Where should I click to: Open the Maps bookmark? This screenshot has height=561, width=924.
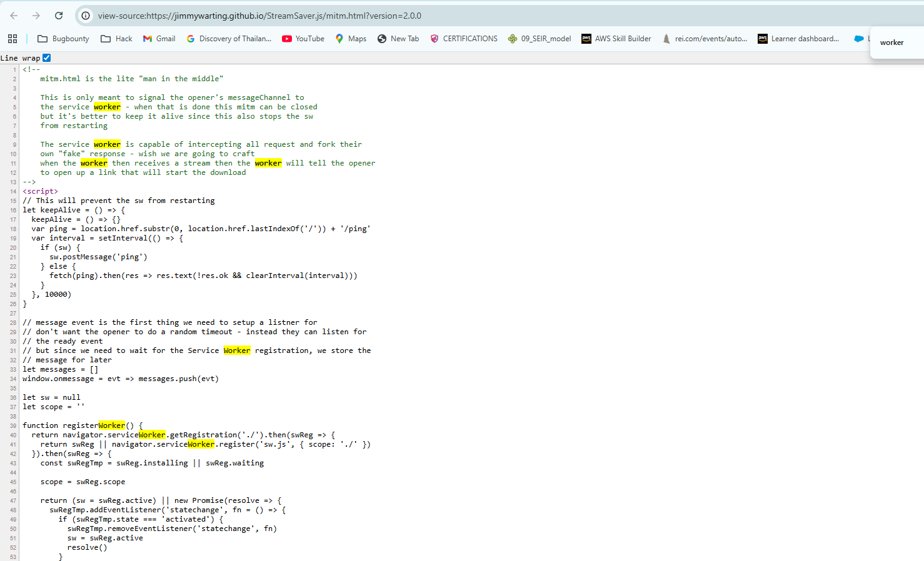point(351,39)
